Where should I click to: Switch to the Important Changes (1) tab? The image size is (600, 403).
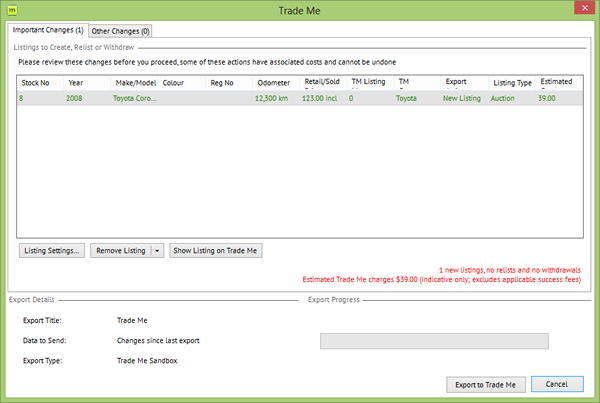(x=48, y=30)
